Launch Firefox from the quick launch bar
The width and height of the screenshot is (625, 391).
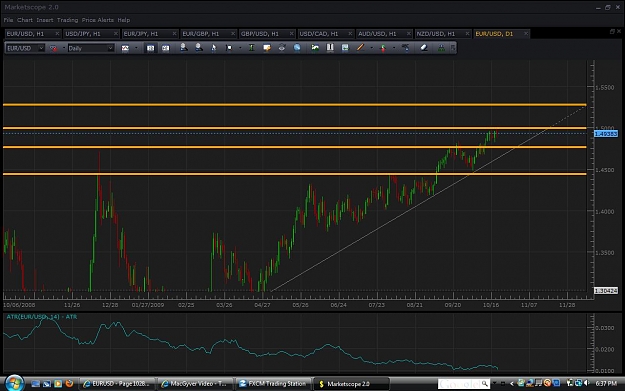69,383
